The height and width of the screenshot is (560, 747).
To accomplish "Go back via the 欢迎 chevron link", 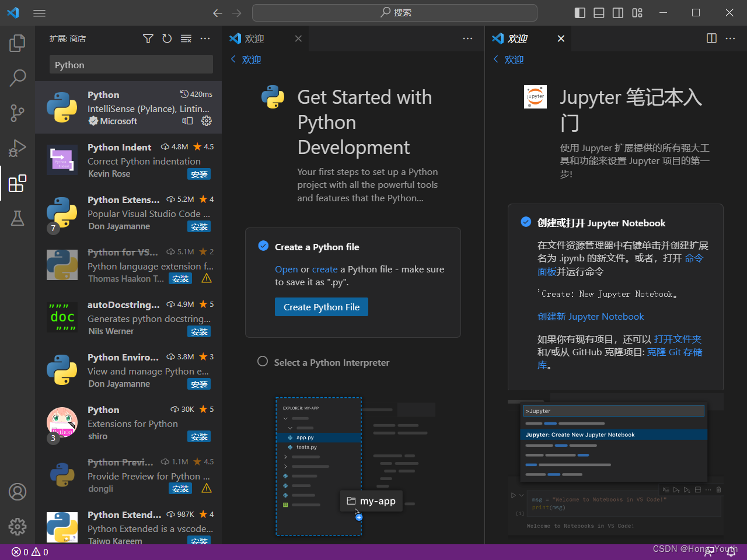I will [245, 60].
